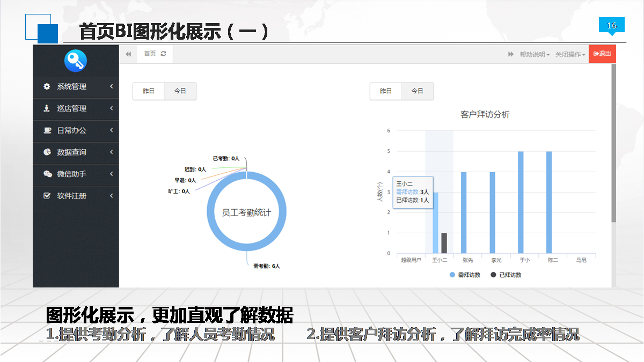Switch customer visit chart to 昨日

386,91
